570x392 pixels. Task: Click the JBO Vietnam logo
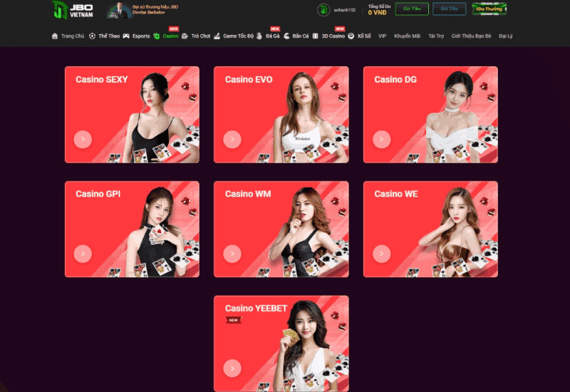point(72,10)
